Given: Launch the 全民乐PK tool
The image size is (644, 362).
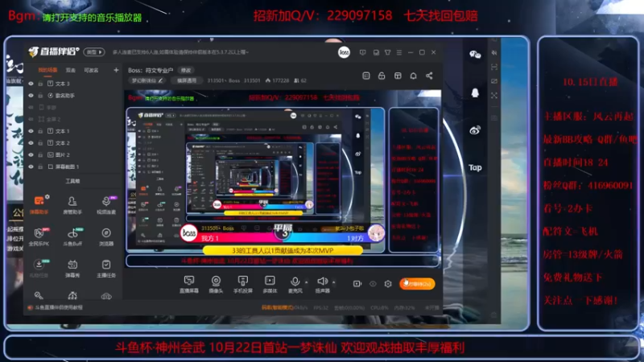Looking at the screenshot, I should click(x=39, y=237).
